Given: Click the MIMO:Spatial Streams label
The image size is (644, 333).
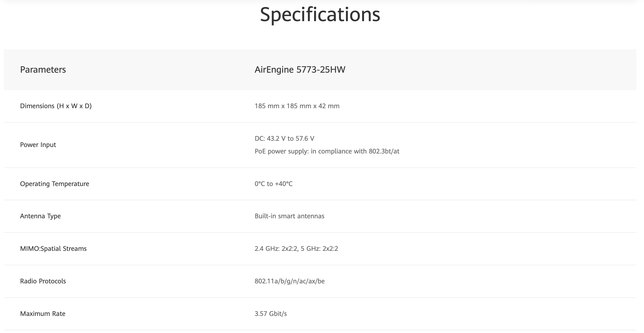Looking at the screenshot, I should 53,249.
